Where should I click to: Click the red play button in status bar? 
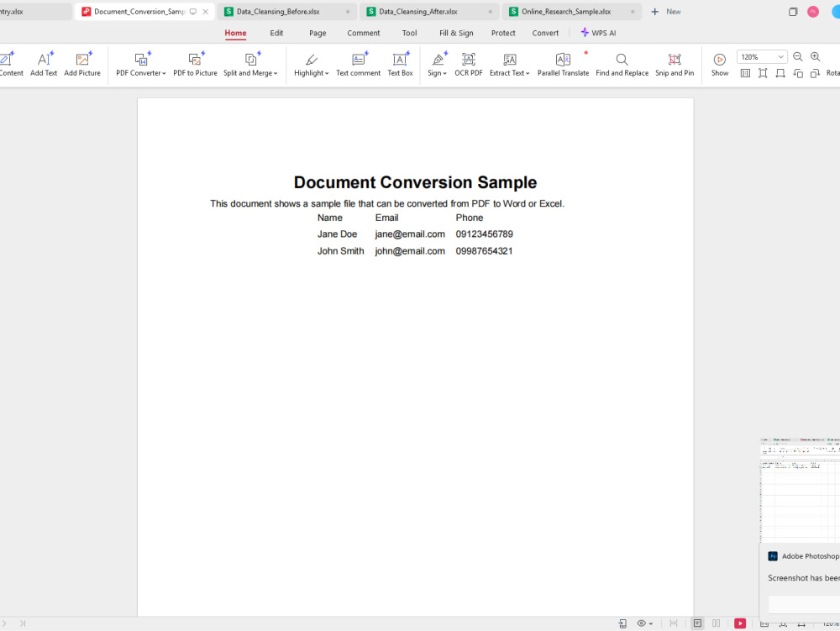coord(740,623)
